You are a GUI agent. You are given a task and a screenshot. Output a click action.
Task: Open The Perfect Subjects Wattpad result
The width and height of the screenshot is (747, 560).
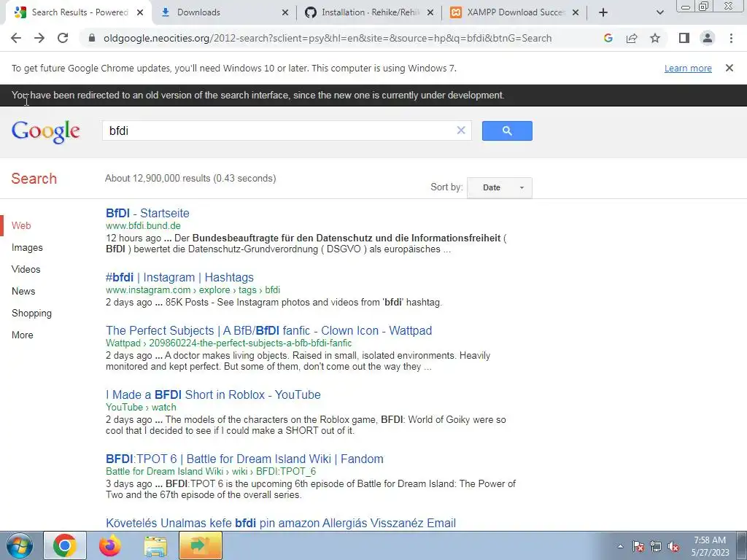[x=268, y=331]
